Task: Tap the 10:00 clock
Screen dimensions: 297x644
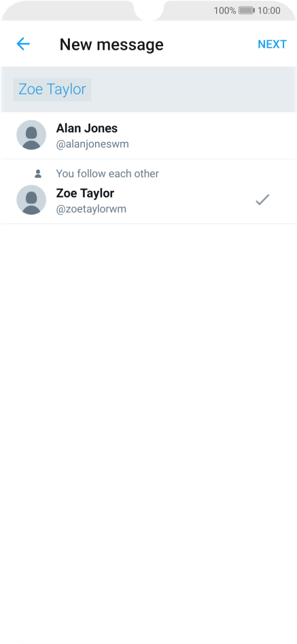Action: [x=269, y=10]
